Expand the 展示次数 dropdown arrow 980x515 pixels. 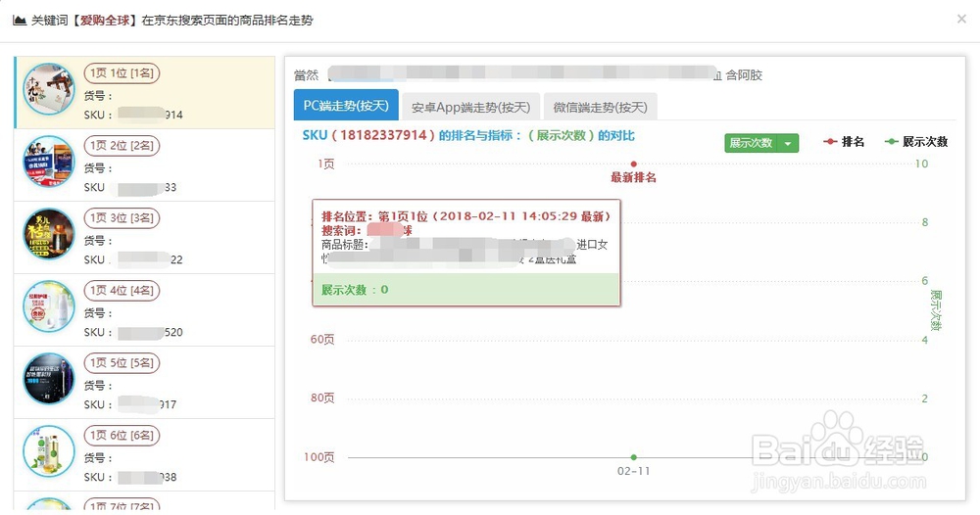(788, 143)
